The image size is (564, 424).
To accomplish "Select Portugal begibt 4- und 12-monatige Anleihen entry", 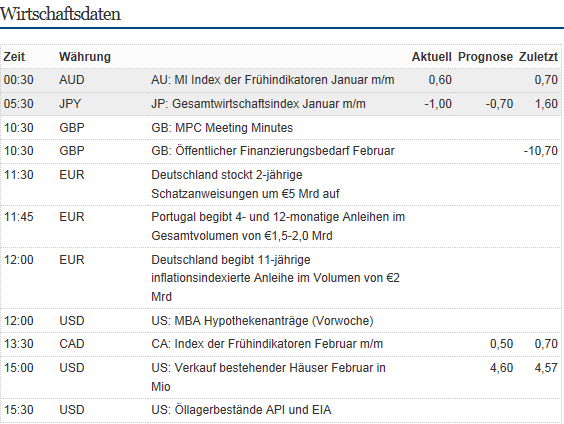I will point(278,227).
